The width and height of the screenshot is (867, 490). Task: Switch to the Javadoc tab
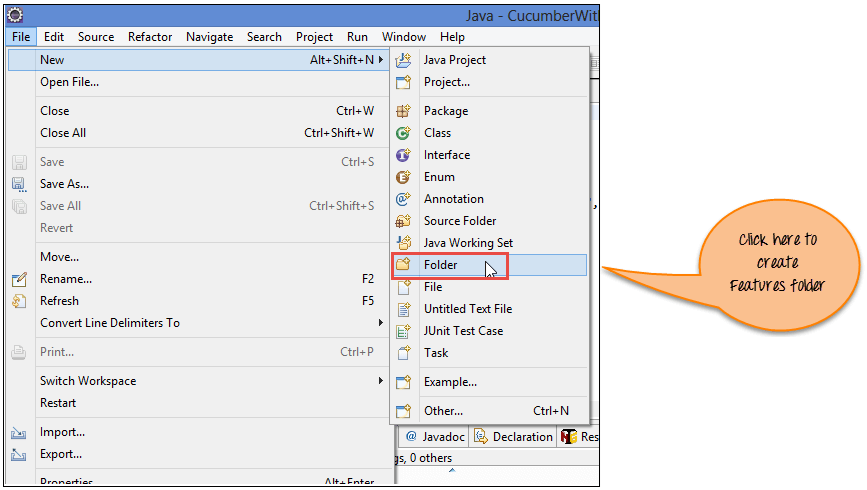click(x=437, y=437)
